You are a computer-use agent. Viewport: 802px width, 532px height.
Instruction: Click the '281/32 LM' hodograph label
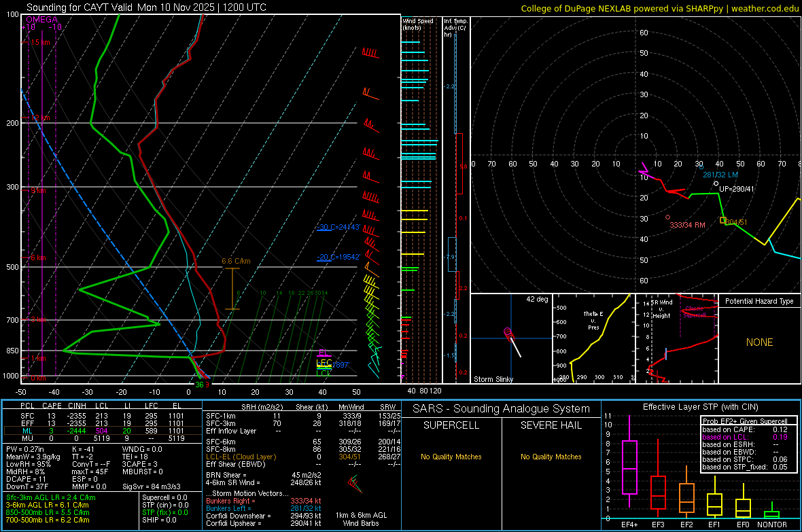coord(720,175)
